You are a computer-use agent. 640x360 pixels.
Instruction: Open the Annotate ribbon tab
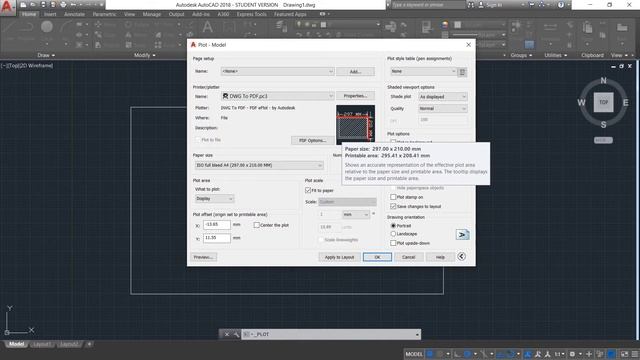click(x=75, y=14)
